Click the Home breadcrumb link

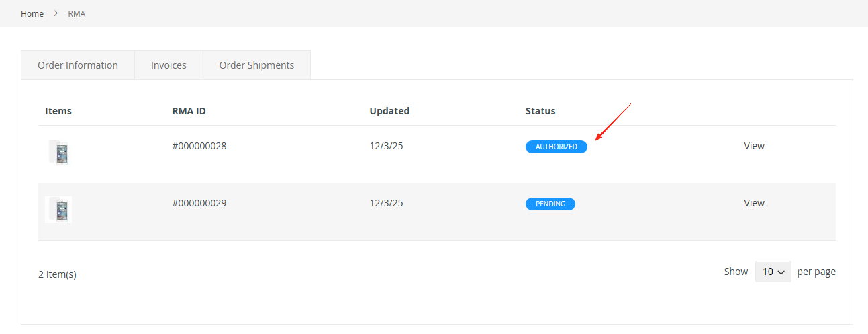tap(32, 13)
